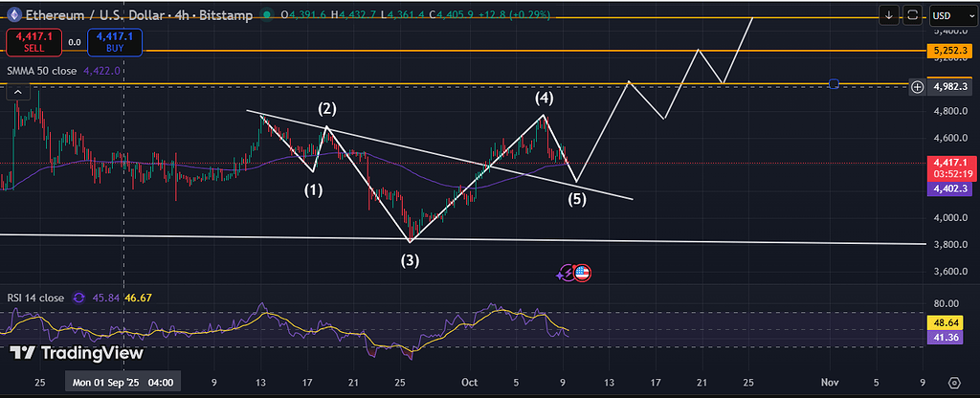Click the down-arrow scroll icon near USD
This screenshot has width=980, height=398.
click(x=889, y=15)
